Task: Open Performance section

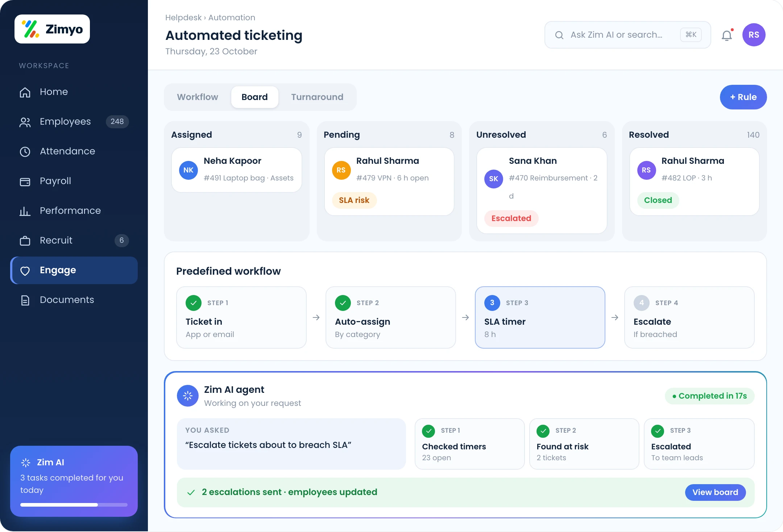Action: [x=74, y=211]
